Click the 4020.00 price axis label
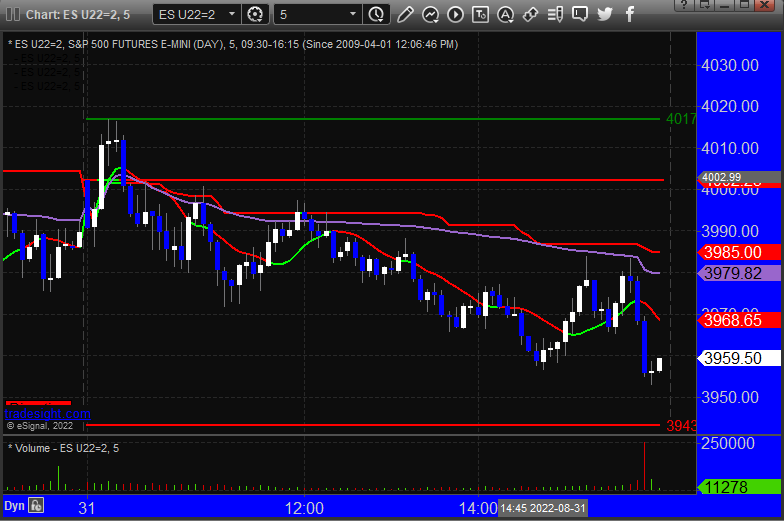Viewport: 784px width, 521px height. 730,106
